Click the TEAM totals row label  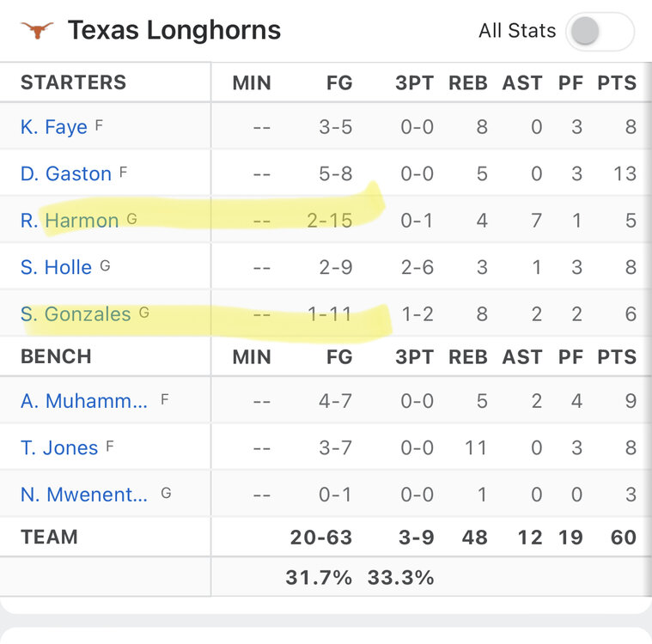tap(49, 538)
